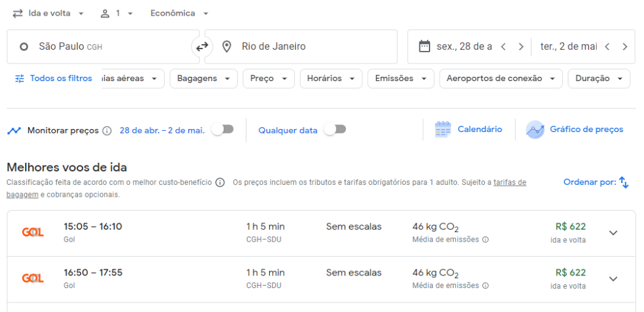Expand the 16:50 – 17:55 Gol flight details

pos(613,279)
